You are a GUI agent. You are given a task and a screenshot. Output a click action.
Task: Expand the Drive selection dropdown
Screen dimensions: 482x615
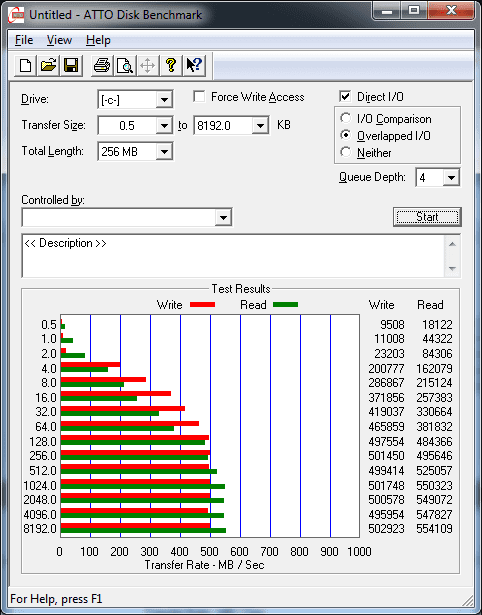pyautogui.click(x=164, y=100)
